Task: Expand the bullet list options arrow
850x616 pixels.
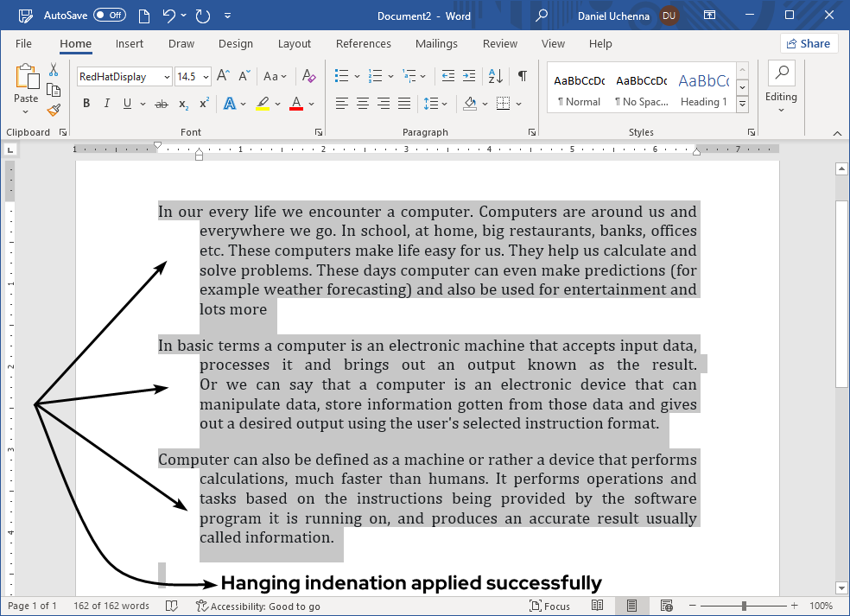Action: pyautogui.click(x=357, y=76)
